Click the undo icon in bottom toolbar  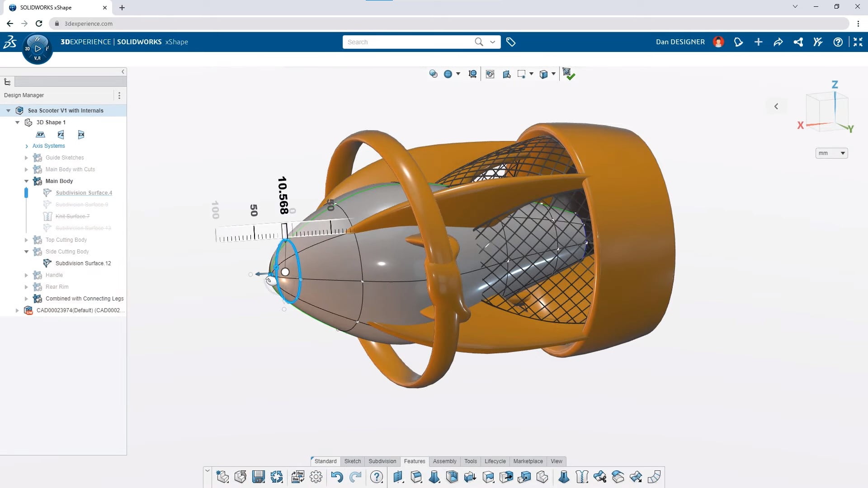[337, 477]
